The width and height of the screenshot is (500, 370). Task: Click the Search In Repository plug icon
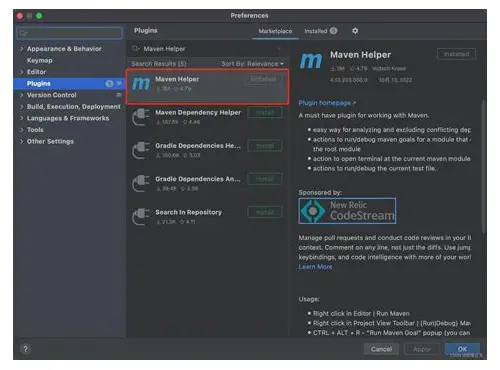point(140,217)
